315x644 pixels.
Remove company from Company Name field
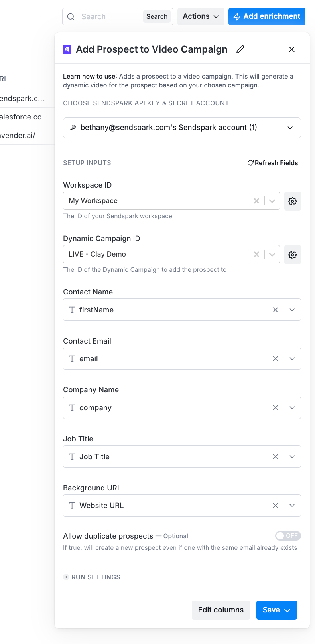tap(275, 408)
